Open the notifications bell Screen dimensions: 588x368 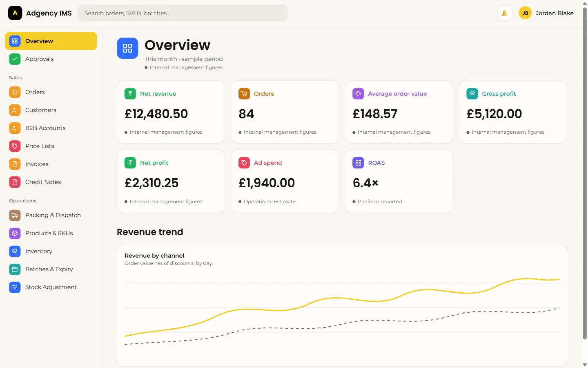pyautogui.click(x=505, y=13)
